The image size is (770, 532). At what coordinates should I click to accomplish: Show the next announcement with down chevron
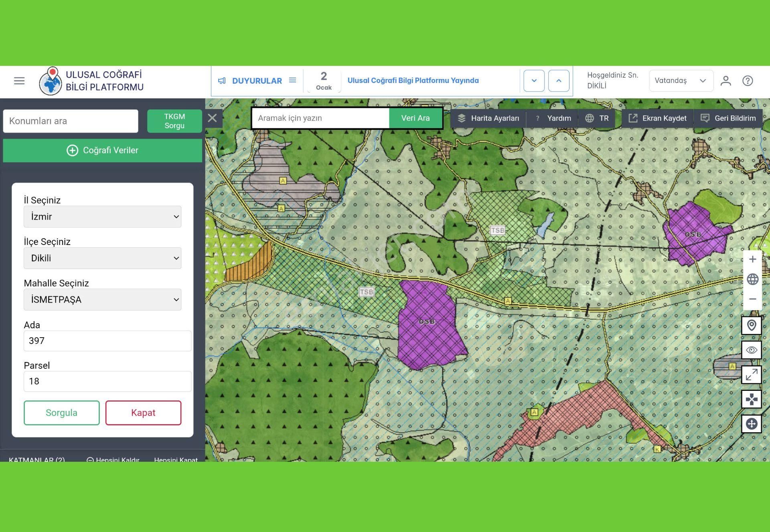click(x=534, y=81)
